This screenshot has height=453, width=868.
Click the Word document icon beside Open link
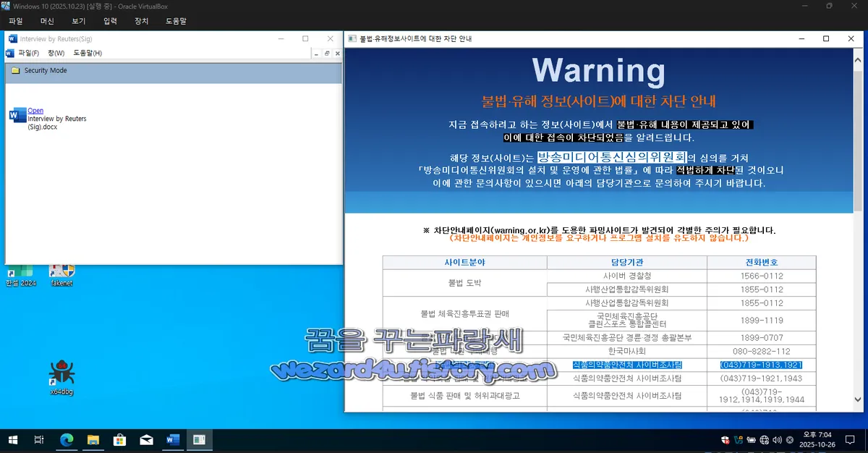click(x=17, y=115)
